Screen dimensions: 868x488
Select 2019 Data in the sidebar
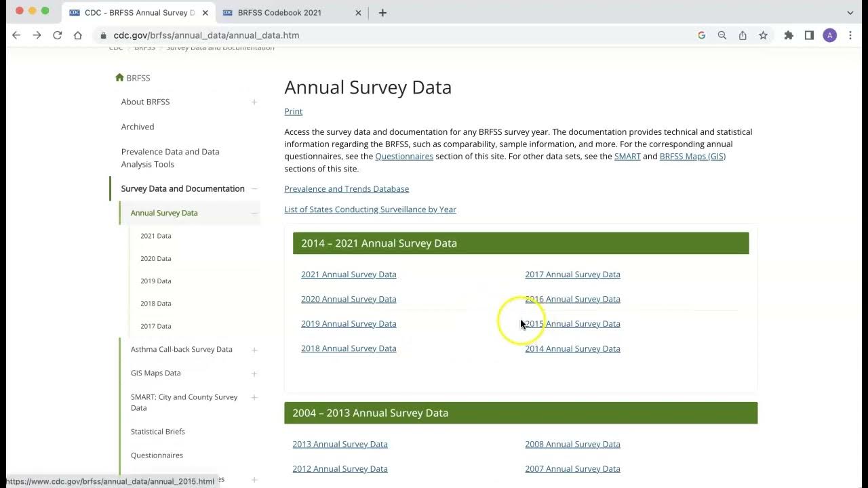point(156,281)
